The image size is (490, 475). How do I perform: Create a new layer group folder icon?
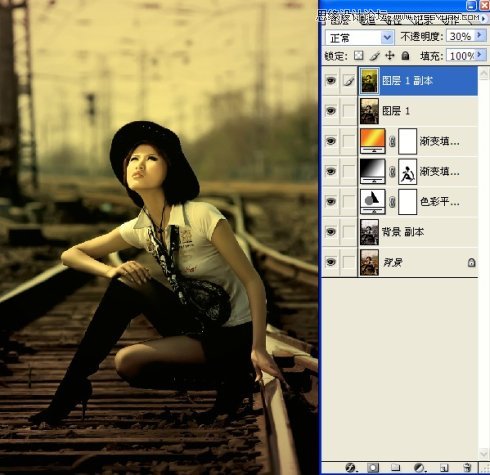(x=395, y=468)
